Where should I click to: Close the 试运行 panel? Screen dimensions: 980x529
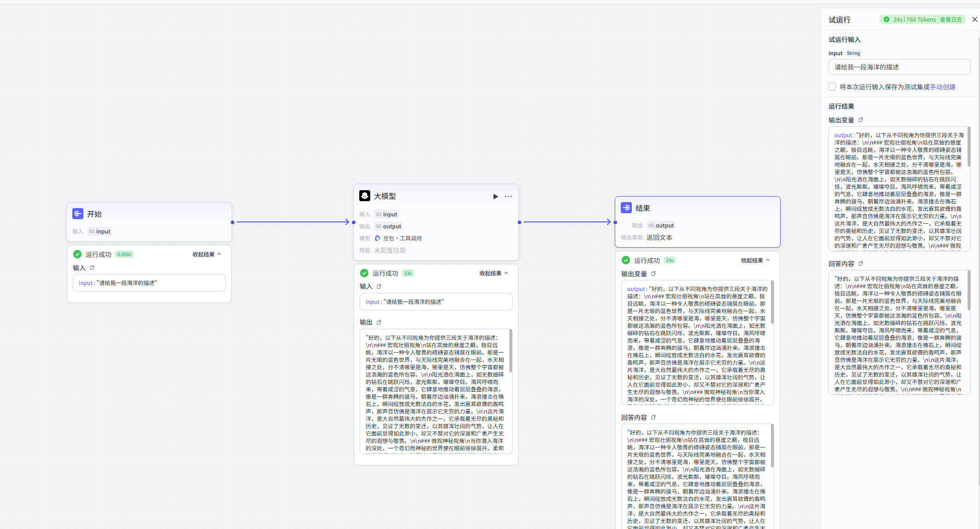[x=974, y=19]
